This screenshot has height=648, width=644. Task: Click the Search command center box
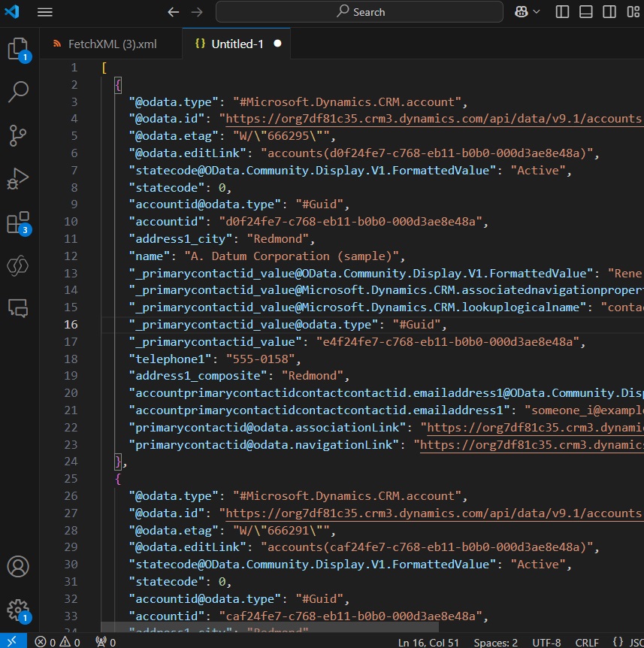359,12
